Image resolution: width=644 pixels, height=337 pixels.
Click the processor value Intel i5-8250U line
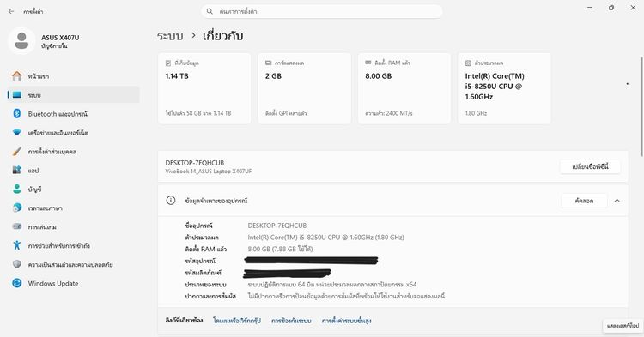coord(325,237)
